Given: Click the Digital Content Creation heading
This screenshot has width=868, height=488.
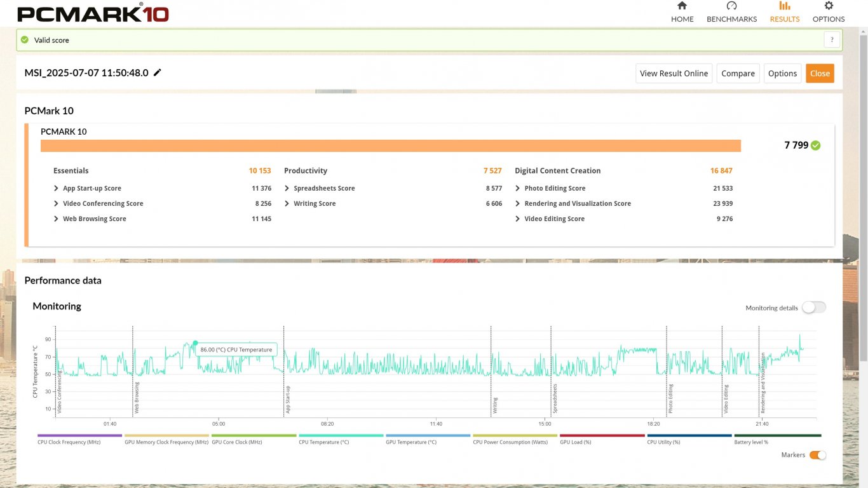Looking at the screenshot, I should click(557, 171).
